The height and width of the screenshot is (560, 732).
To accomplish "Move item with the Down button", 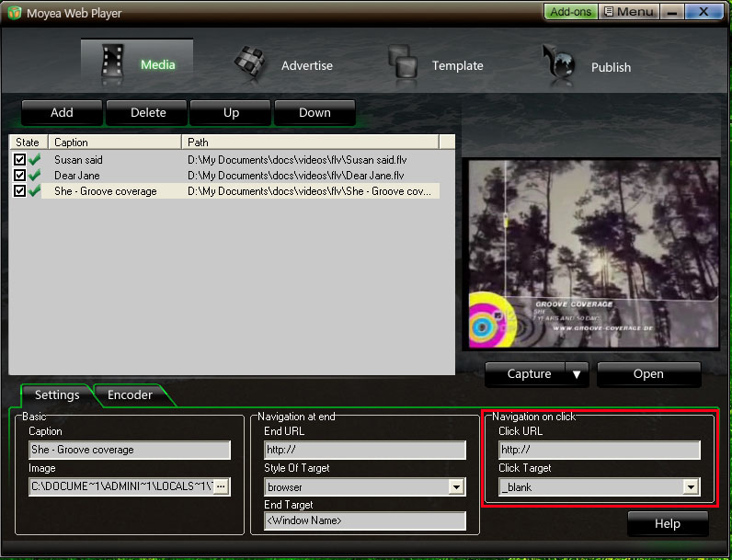I will [x=315, y=112].
